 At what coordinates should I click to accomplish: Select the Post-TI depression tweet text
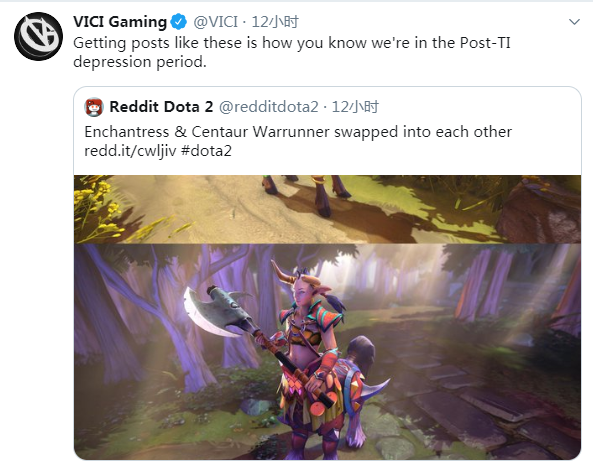tap(292, 52)
